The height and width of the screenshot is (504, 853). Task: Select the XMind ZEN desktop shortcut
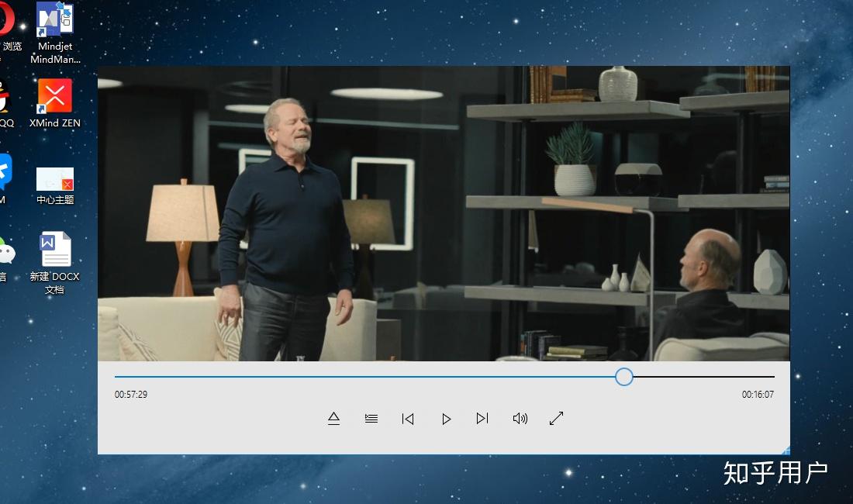(x=55, y=103)
